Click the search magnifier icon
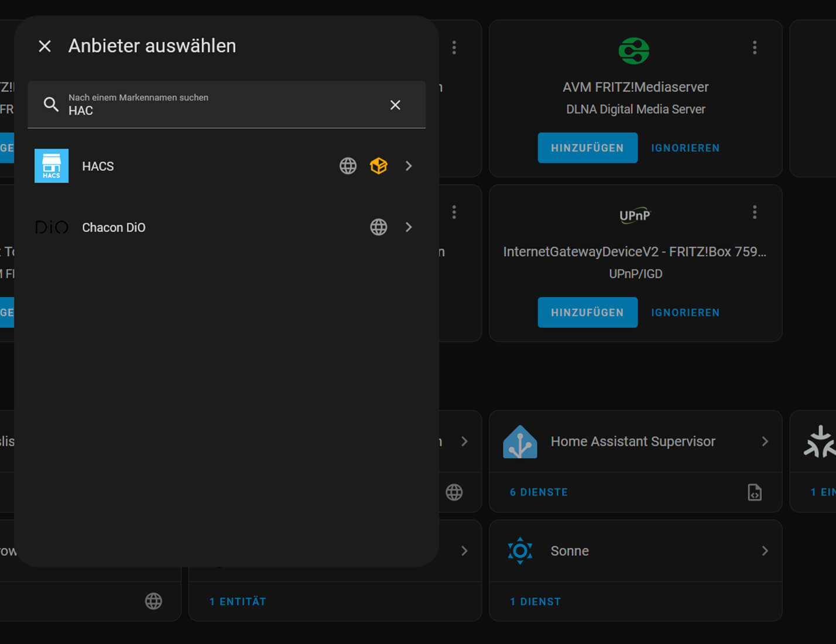The height and width of the screenshot is (644, 836). pos(51,105)
